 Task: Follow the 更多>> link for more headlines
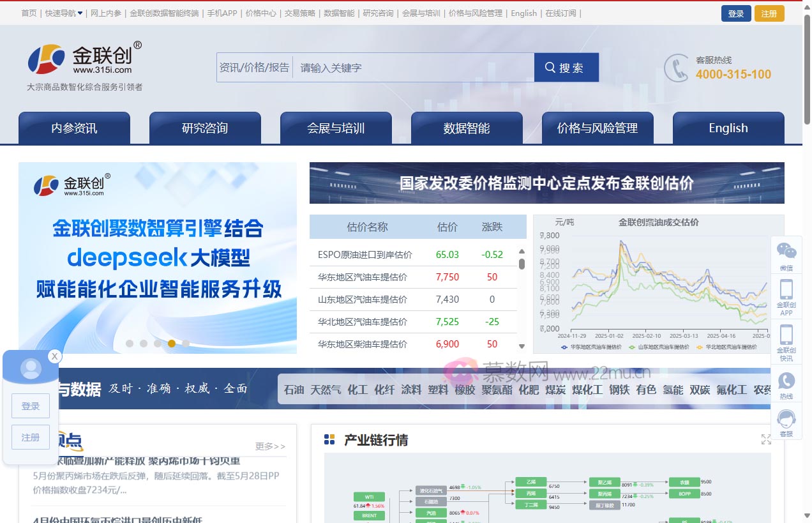(270, 446)
